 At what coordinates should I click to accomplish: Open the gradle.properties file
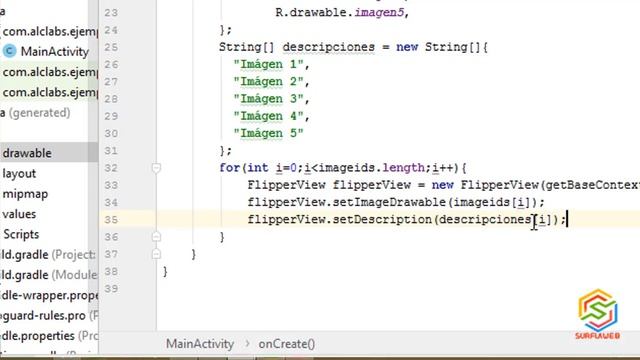tap(49, 336)
